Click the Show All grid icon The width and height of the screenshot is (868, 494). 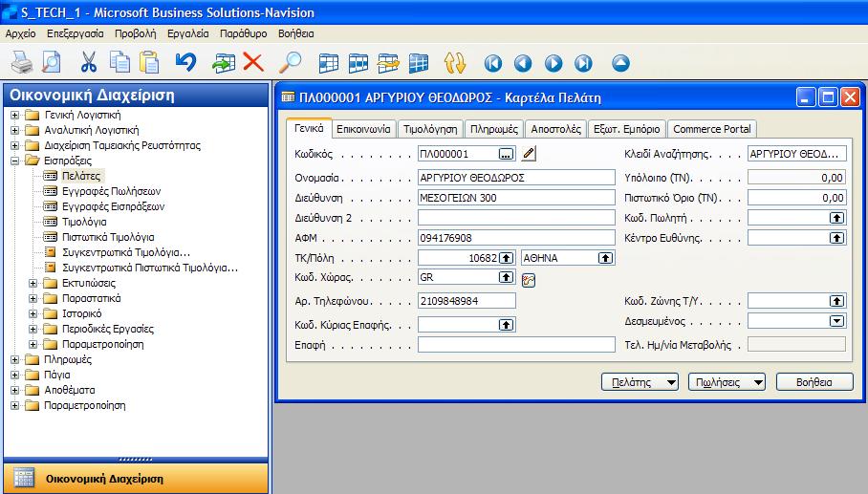click(x=419, y=63)
